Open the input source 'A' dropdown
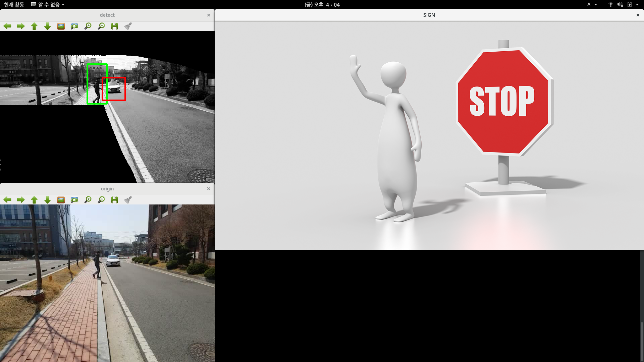Viewport: 644px width, 362px height. [x=592, y=5]
